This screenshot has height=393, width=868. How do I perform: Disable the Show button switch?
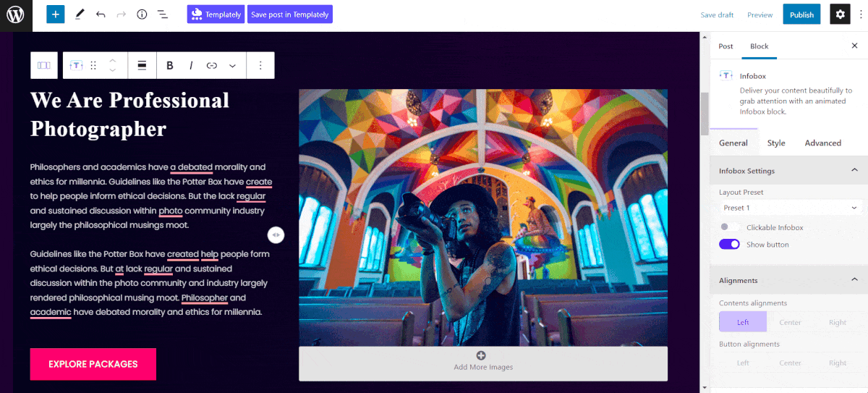pos(729,245)
